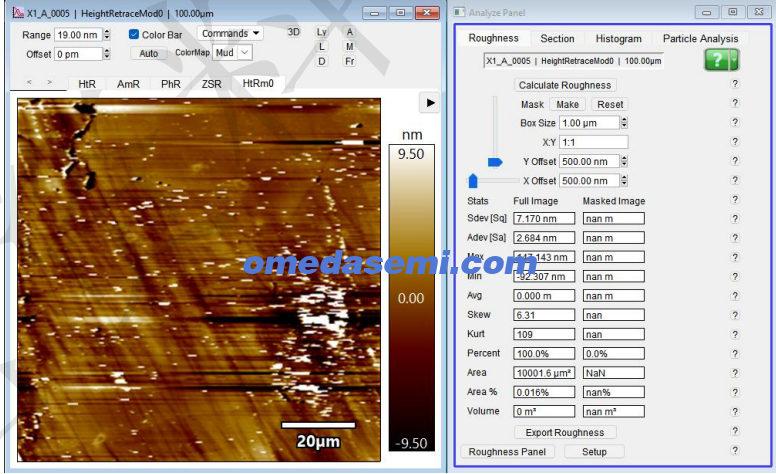Click the 3D view button

294,32
